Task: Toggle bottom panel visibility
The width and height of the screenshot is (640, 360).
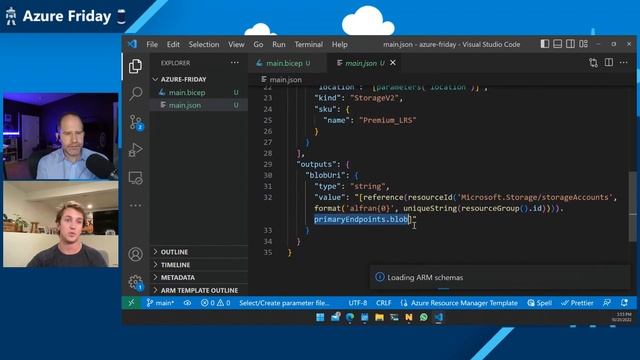Action: [x=558, y=44]
